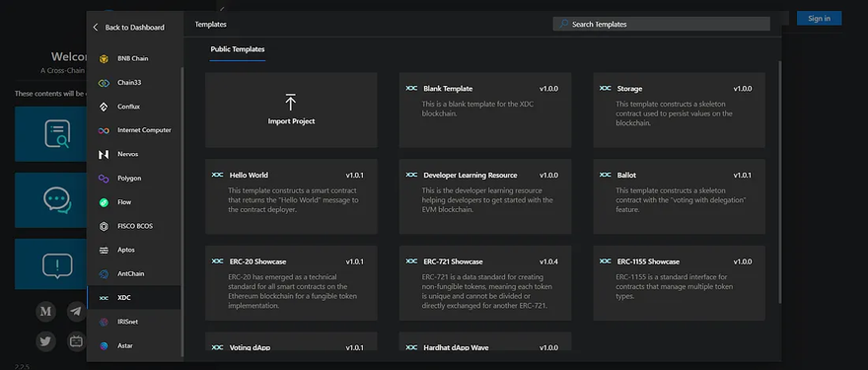Click the search magnifier icon in Search Templates
This screenshot has width=868, height=370.
563,24
